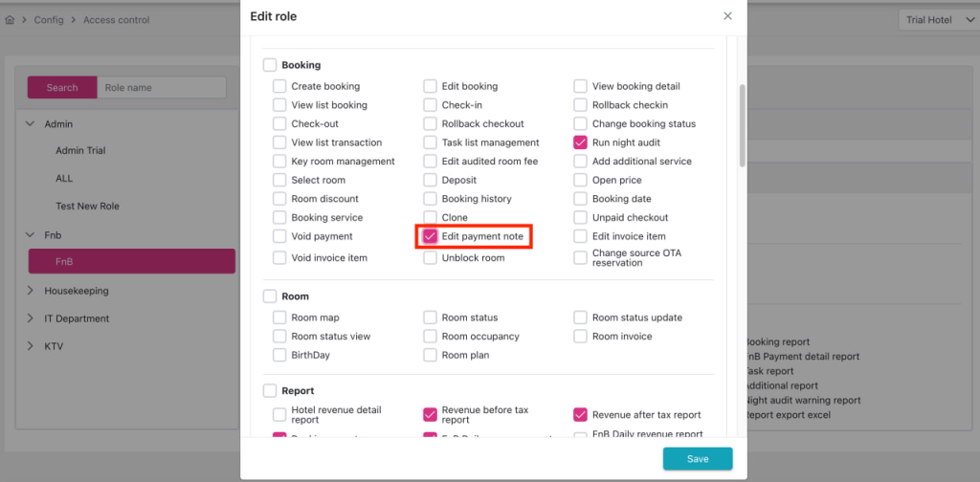980x482 pixels.
Task: Enable the Create booking checkbox
Action: click(279, 86)
